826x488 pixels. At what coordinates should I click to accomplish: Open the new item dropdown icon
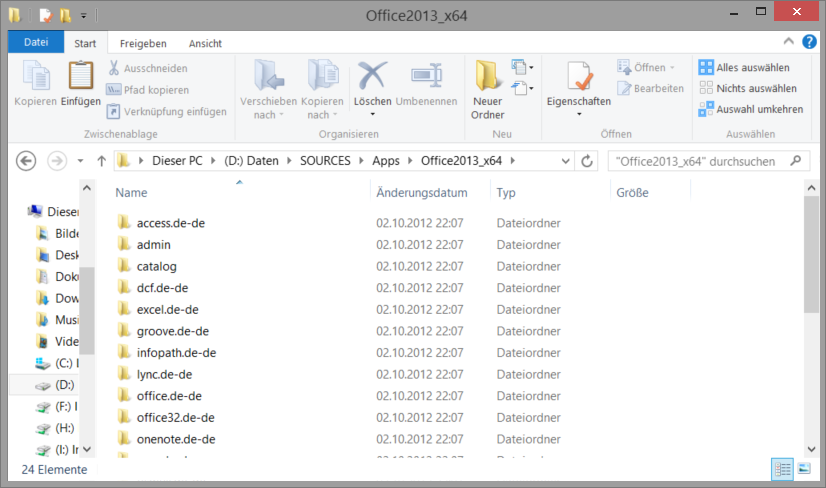522,67
